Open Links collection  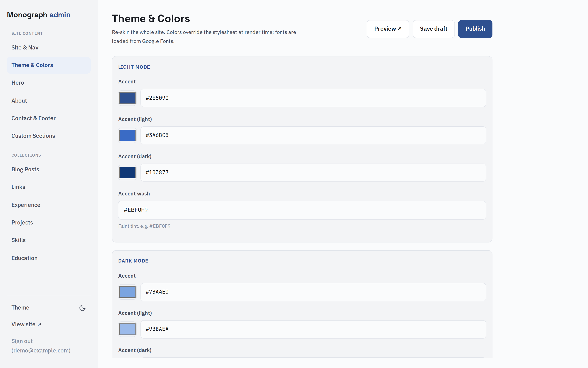[x=49, y=187]
